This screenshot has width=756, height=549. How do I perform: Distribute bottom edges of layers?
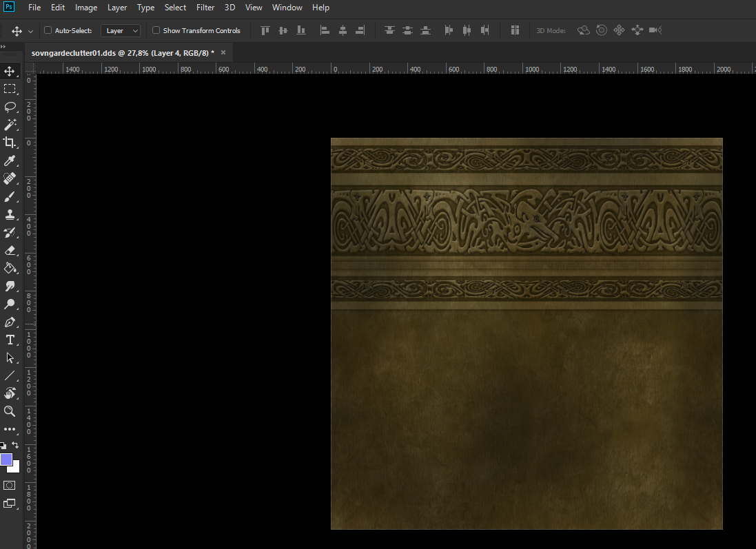pos(425,30)
